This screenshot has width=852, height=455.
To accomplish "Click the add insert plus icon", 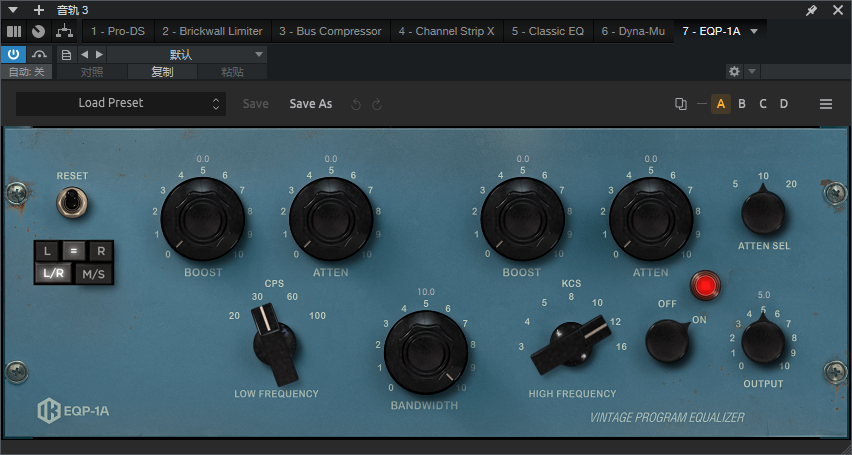I will point(39,10).
